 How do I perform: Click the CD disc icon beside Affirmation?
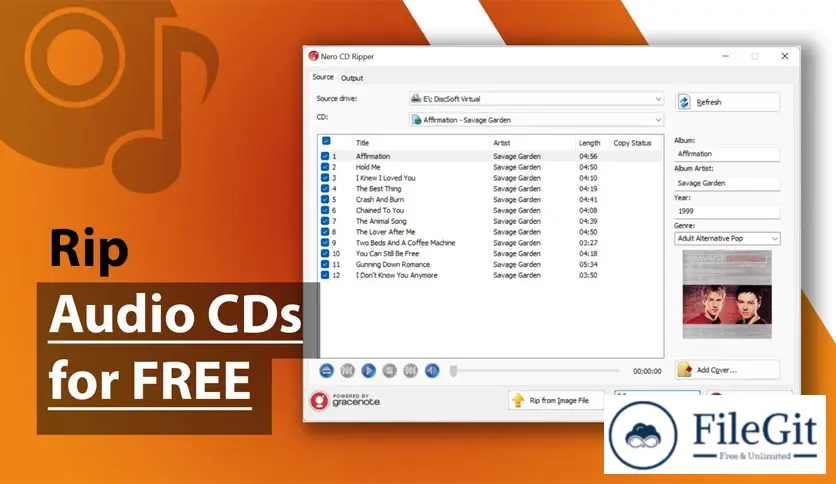point(416,120)
